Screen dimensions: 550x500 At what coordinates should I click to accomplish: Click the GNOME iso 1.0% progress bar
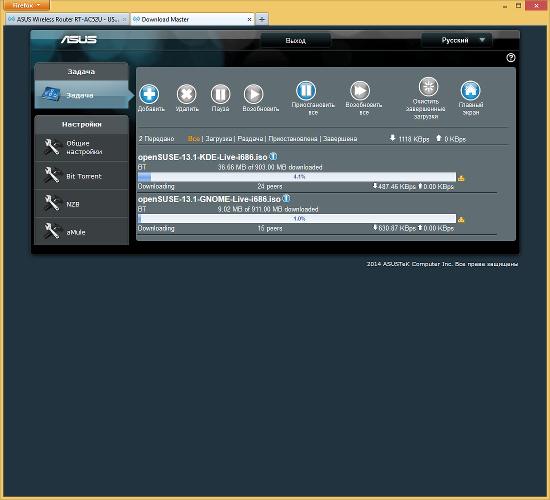[x=297, y=219]
